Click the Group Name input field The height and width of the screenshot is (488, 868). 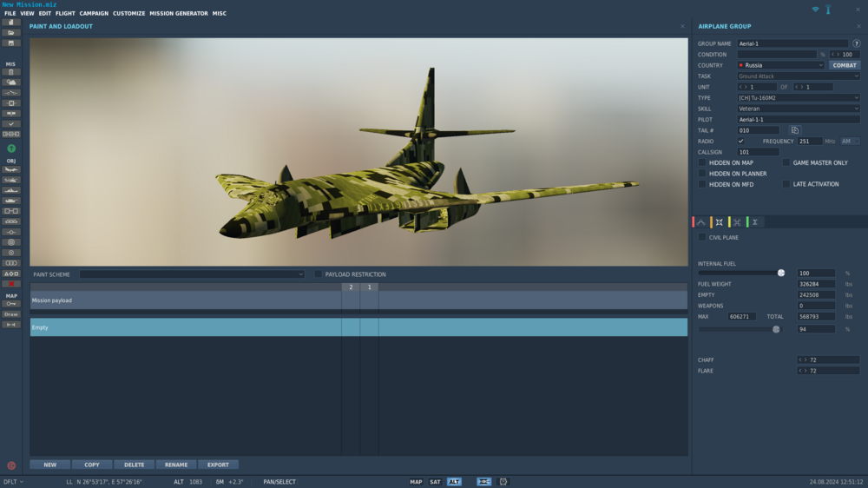tap(792, 43)
